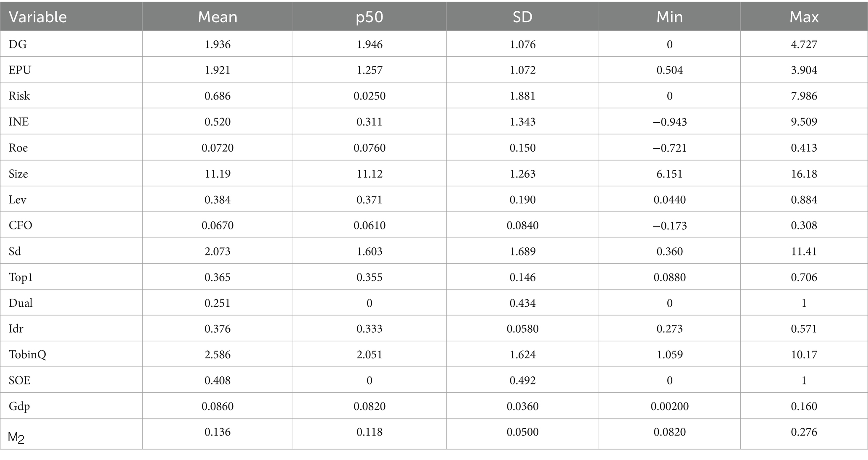This screenshot has width=868, height=460.
Task: Click the DG variable row label
Action: 18,44
